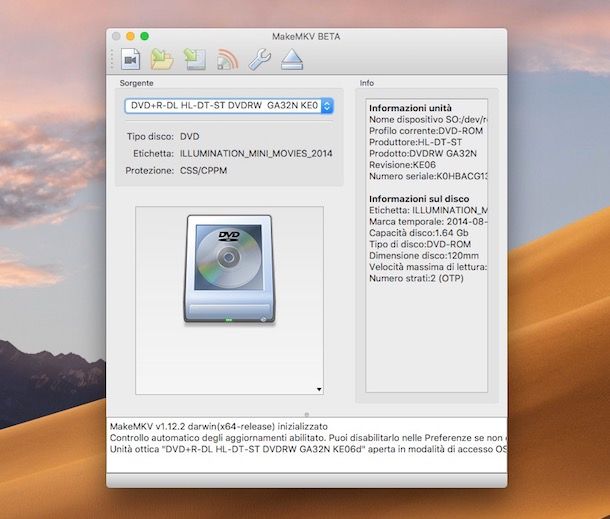Click the Prodotto:DVDRW GA32N line
610x519 pixels.
point(423,153)
